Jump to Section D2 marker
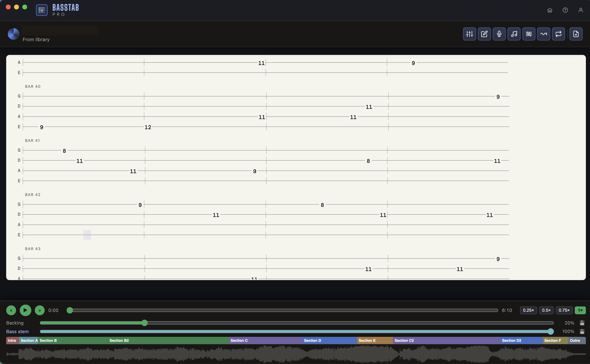The image size is (590, 364). click(x=522, y=340)
